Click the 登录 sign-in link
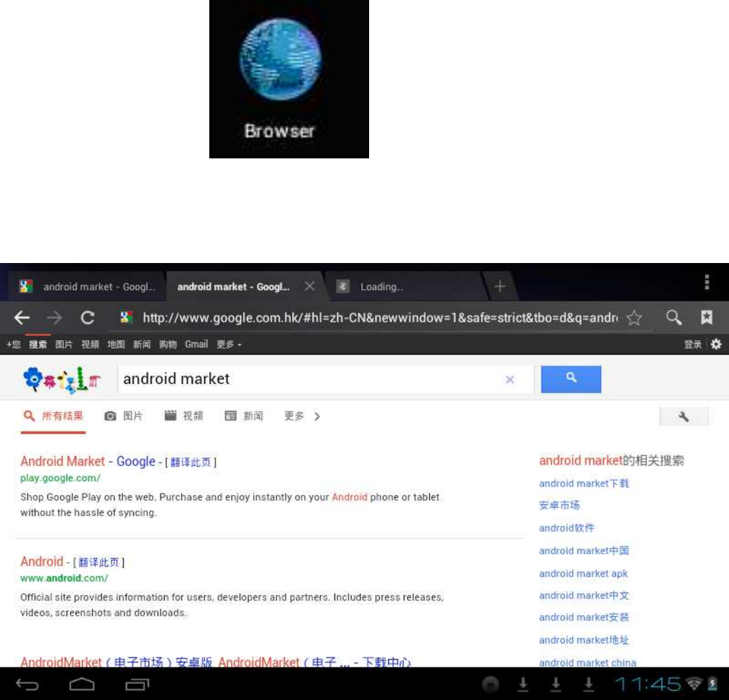The width and height of the screenshot is (729, 700). coord(693,344)
